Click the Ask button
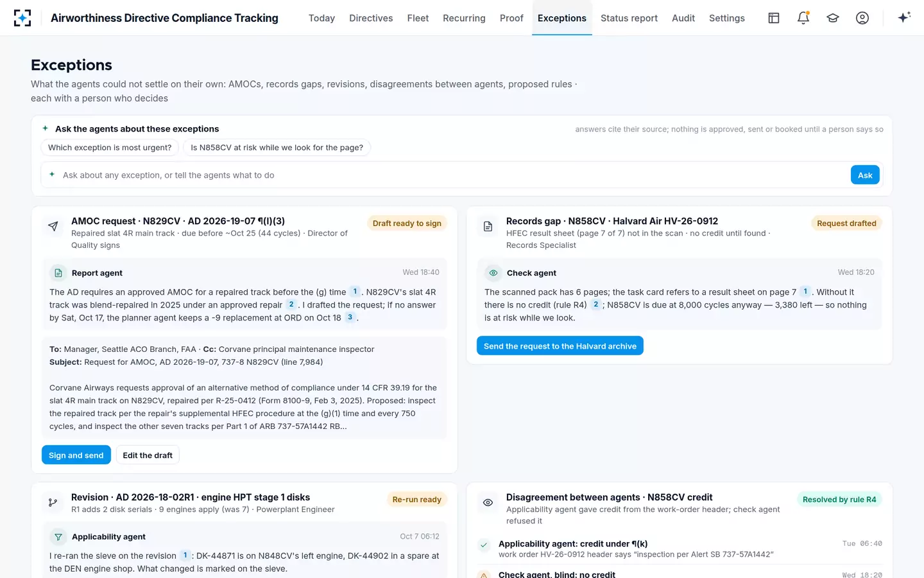Screen dimensions: 924x578 [865, 175]
